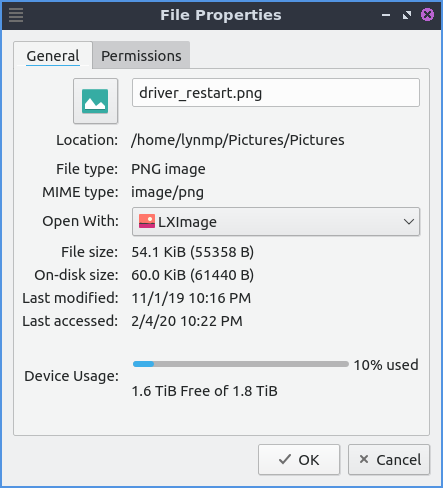The width and height of the screenshot is (443, 488).
Task: Maximize the File Properties window
Action: pos(407,15)
